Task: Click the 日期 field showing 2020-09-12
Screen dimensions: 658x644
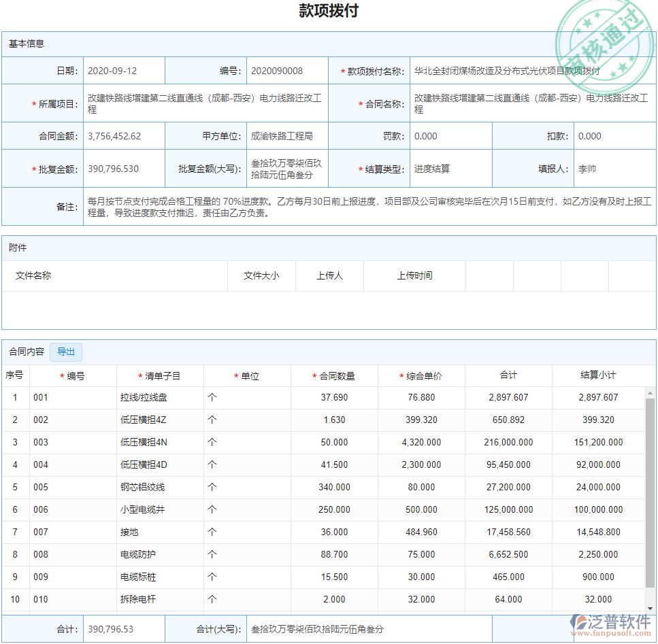Action: click(x=124, y=70)
